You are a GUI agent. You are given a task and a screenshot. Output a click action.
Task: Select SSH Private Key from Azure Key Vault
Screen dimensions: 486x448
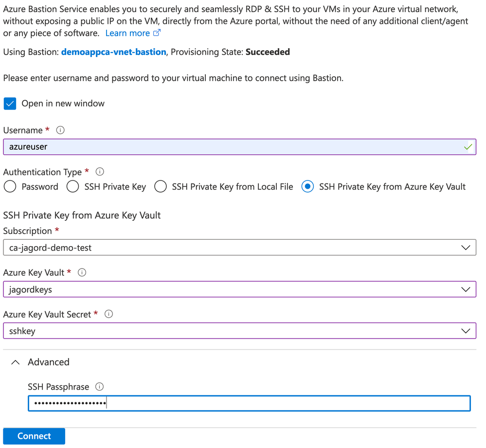[307, 186]
